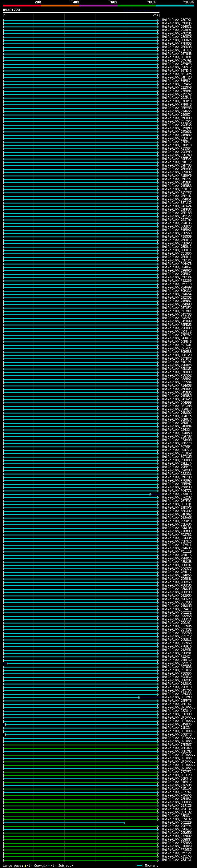The width and height of the screenshot is (197, 868).
Task: Select hit label UniRef100_P14655
Action: coord(176,111)
